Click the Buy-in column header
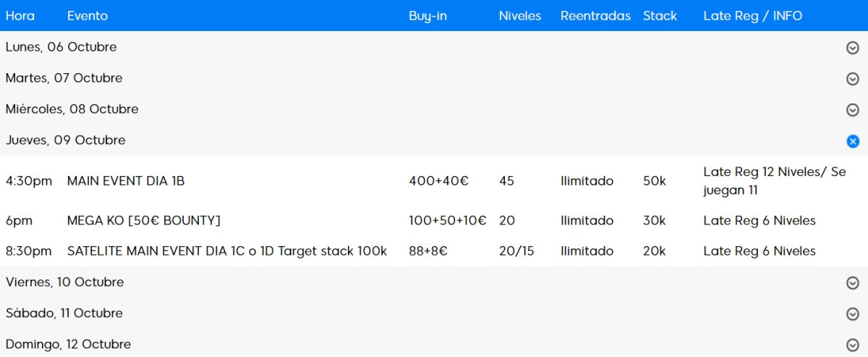The height and width of the screenshot is (357, 868). point(427,16)
